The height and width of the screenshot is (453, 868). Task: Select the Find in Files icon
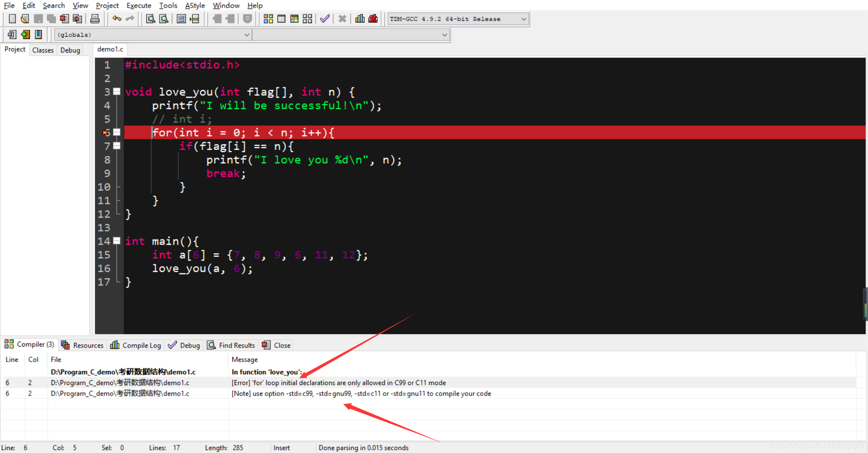click(164, 19)
